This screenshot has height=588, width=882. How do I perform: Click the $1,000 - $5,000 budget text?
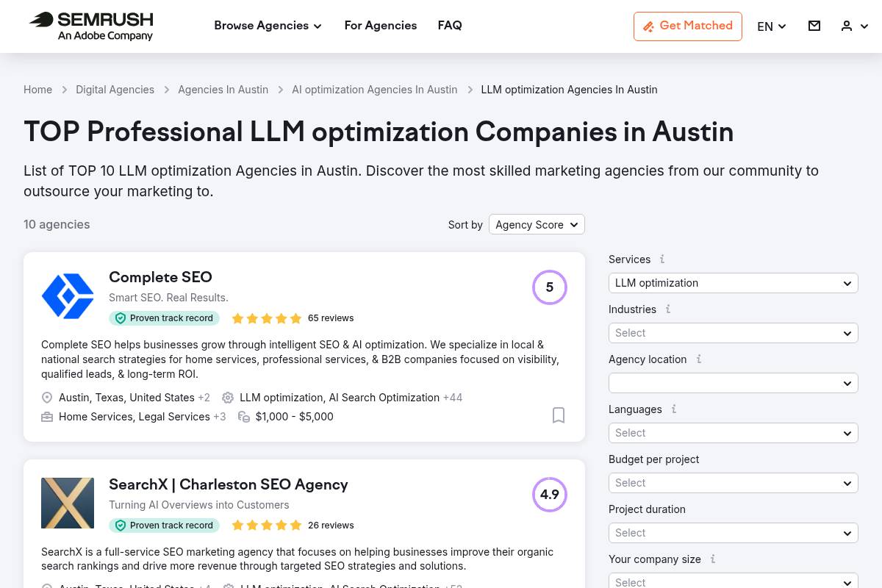click(x=295, y=417)
